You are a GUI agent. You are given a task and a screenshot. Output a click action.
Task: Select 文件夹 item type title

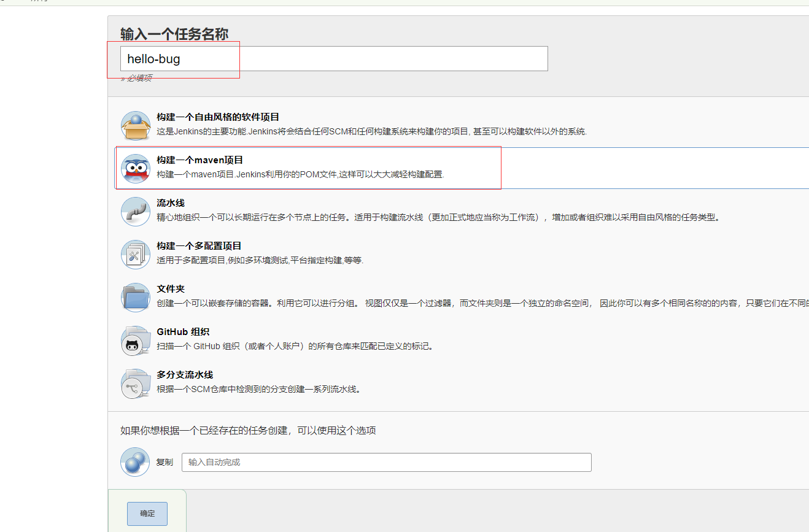[171, 289]
